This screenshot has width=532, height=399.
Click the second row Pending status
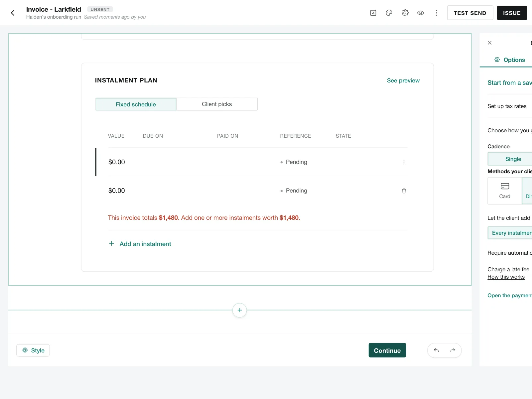pos(294,191)
